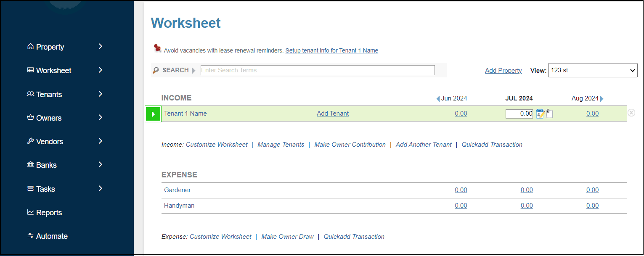Open the Automate sidebar item
Screen dimensions: 644x256
click(x=52, y=236)
